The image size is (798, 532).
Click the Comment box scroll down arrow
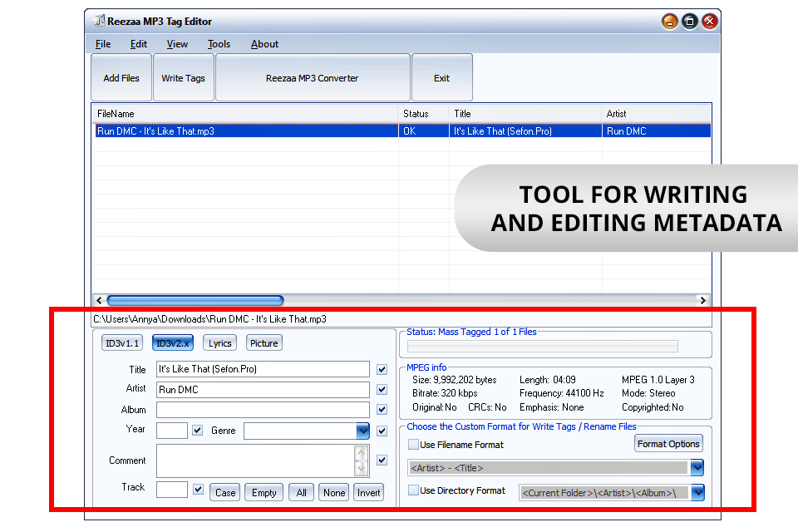[362, 468]
